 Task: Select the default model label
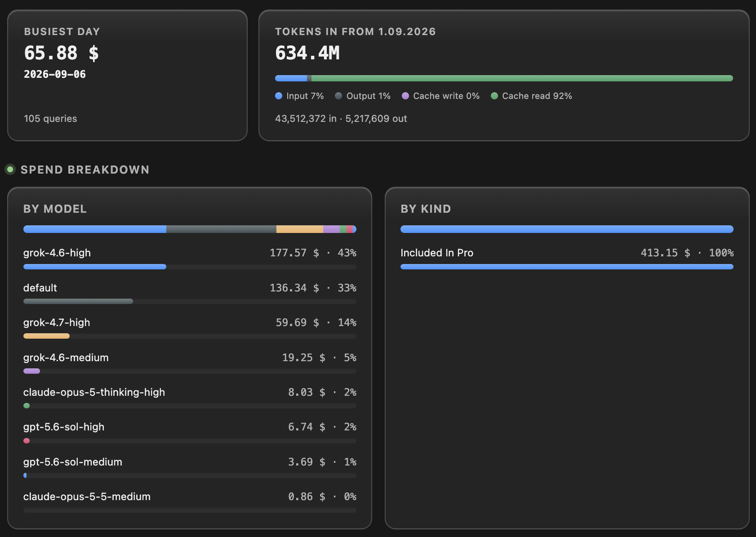[40, 288]
